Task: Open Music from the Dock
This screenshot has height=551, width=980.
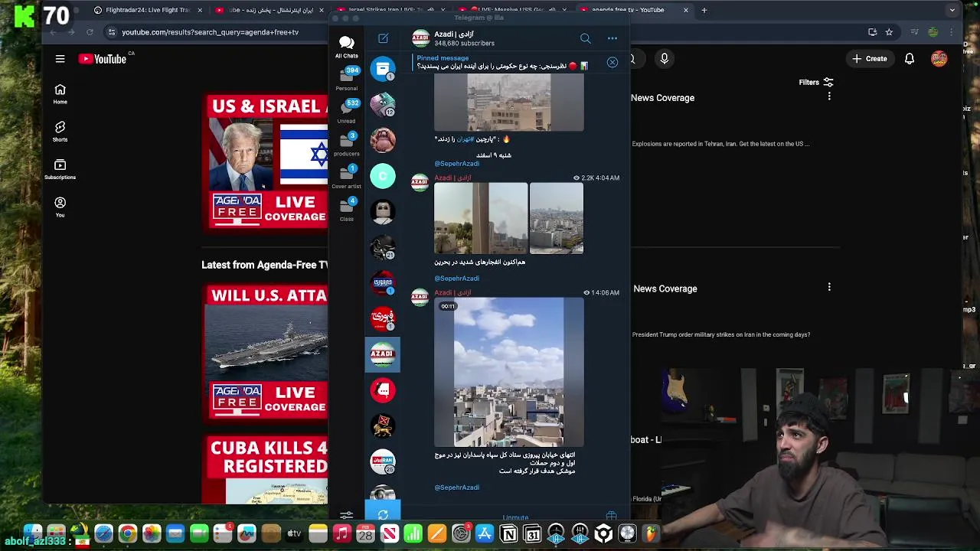Action: click(341, 533)
